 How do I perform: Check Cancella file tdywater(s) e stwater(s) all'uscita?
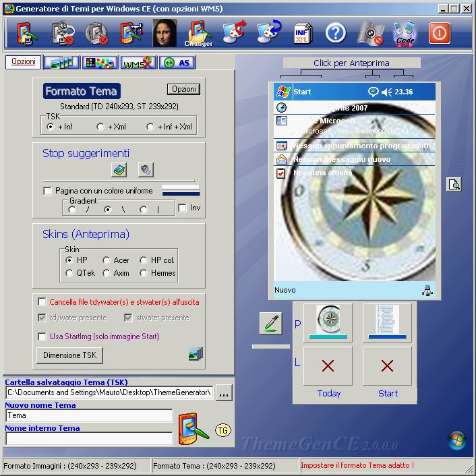click(x=42, y=302)
